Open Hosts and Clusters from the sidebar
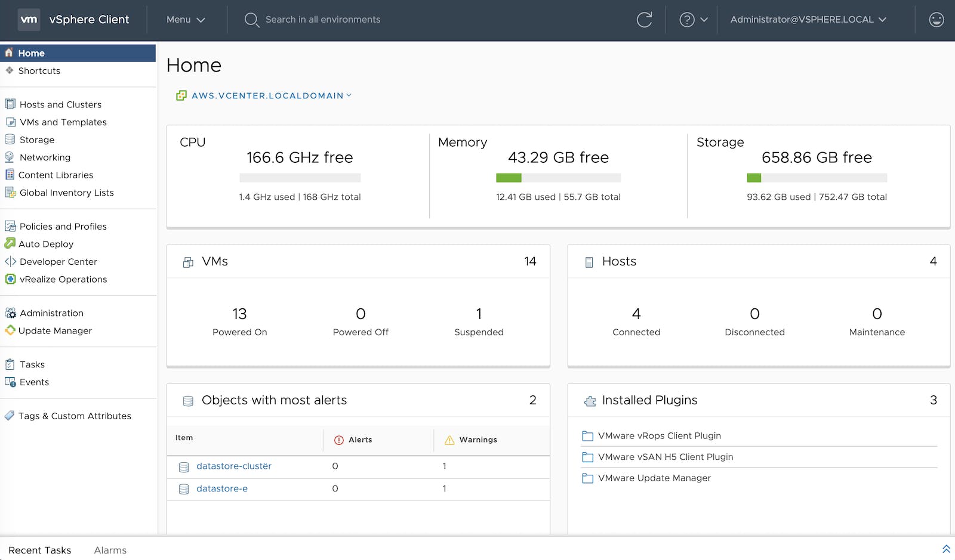 coord(60,104)
